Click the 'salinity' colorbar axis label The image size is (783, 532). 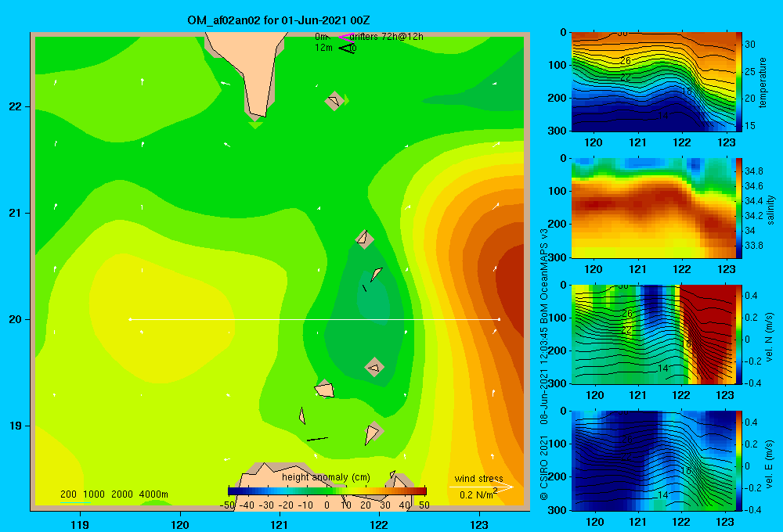(x=770, y=210)
